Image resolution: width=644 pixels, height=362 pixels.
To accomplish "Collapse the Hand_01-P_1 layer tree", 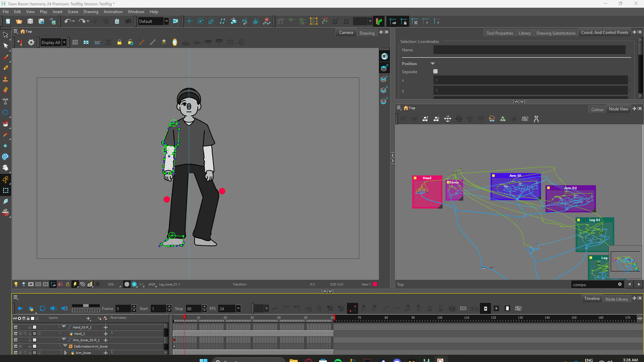I will click(x=64, y=327).
